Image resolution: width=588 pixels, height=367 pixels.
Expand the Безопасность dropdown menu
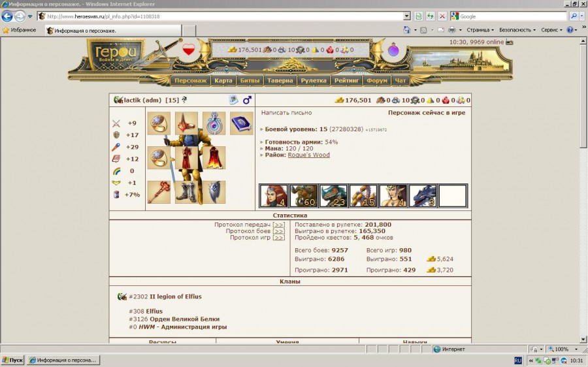pyautogui.click(x=517, y=30)
